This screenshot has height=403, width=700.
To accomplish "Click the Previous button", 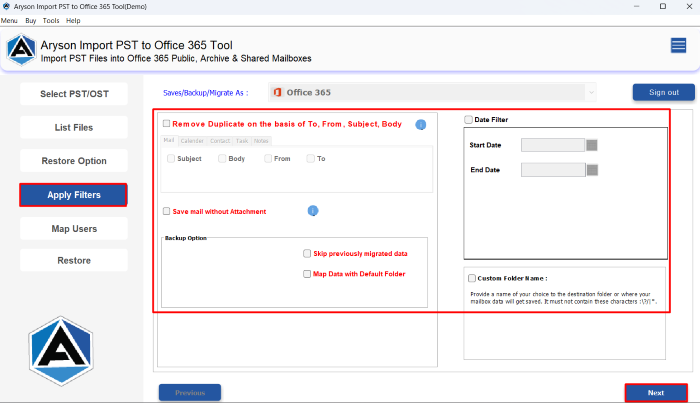I will pos(190,393).
